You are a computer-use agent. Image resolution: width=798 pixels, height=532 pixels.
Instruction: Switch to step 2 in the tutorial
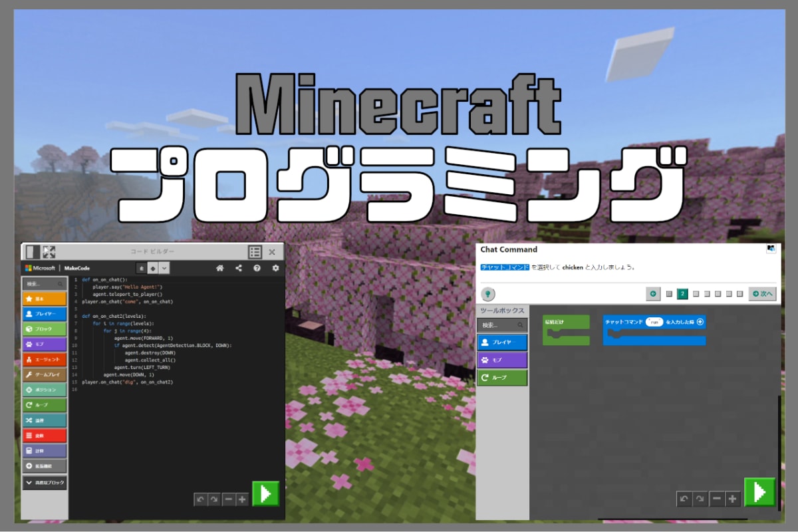(682, 294)
